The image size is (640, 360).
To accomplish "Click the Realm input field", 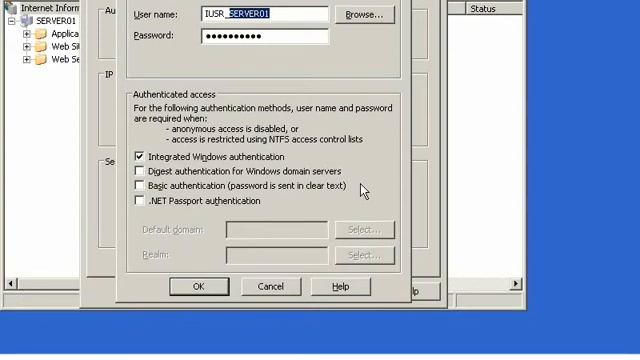I will (x=277, y=255).
